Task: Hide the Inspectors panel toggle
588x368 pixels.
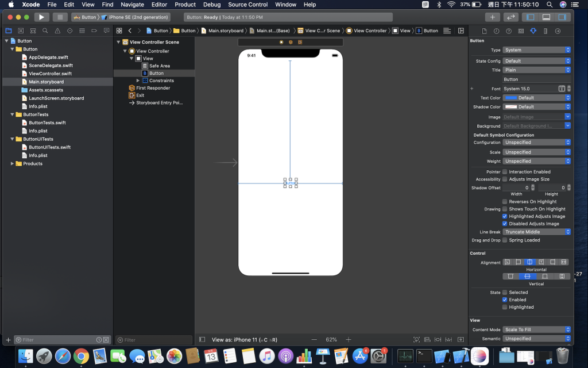Action: tap(563, 17)
